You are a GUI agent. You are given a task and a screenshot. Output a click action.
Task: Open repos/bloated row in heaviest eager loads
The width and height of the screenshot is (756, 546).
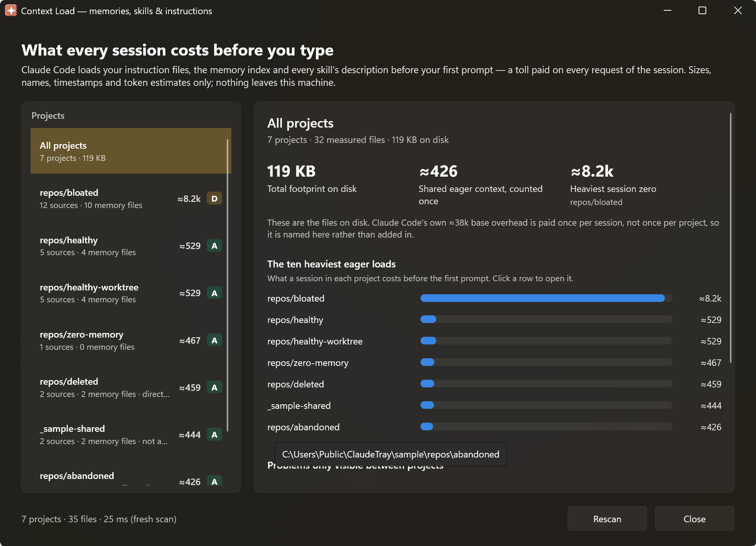coord(494,298)
